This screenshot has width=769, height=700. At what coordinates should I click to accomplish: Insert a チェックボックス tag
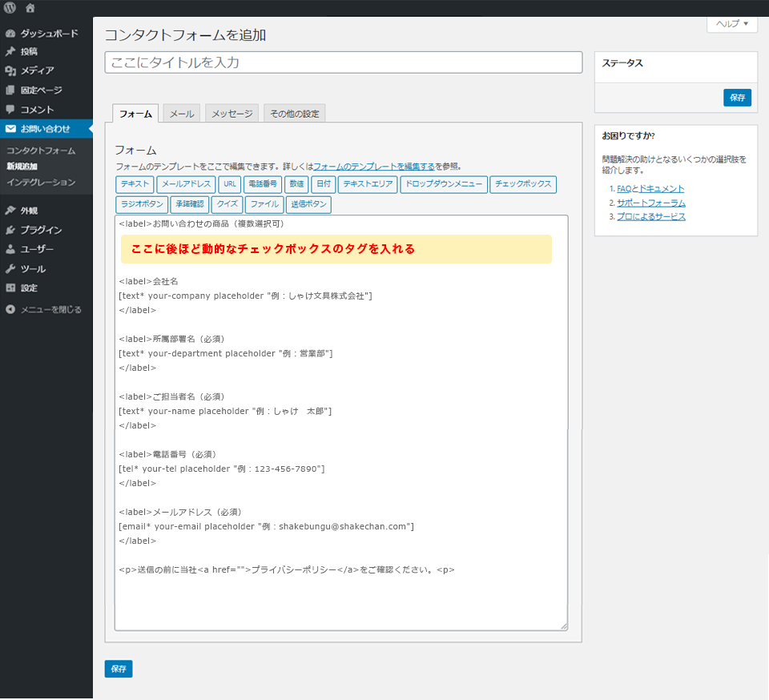click(523, 184)
